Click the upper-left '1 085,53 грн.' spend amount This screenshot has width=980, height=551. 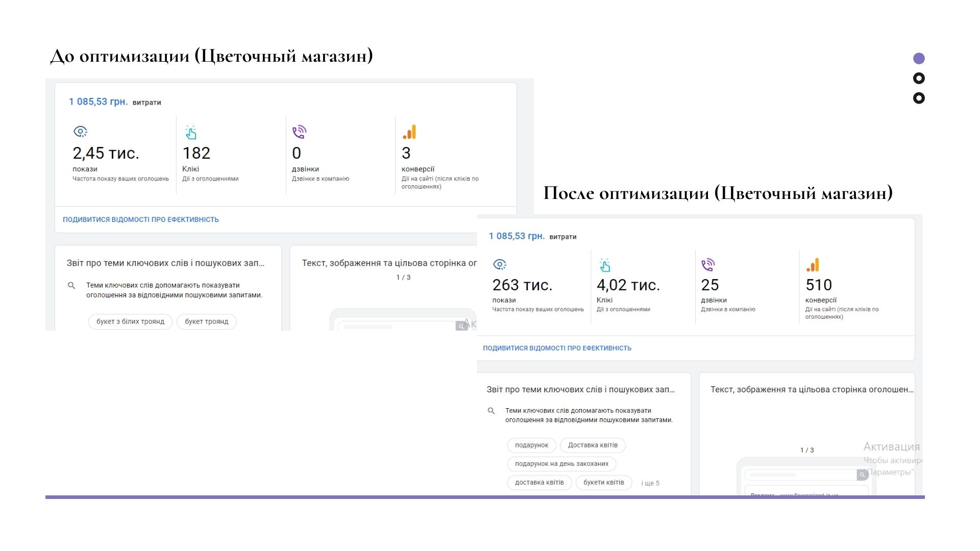click(x=98, y=102)
